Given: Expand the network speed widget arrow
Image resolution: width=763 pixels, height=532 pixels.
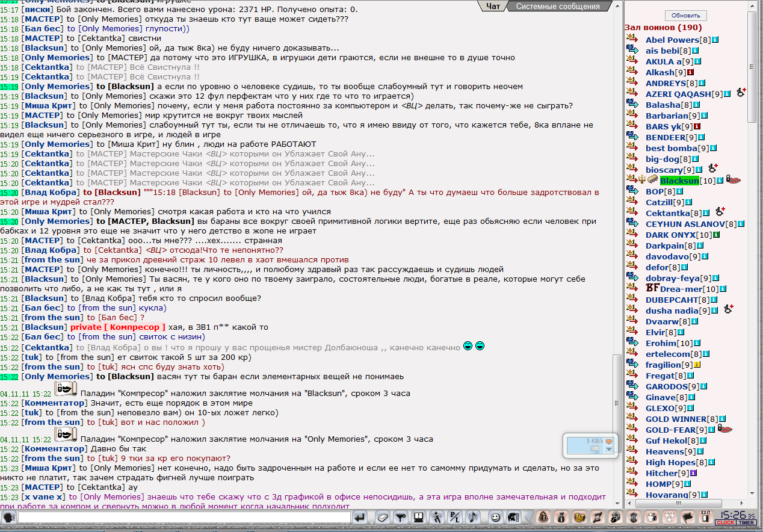Looking at the screenshot, I should point(608,449).
